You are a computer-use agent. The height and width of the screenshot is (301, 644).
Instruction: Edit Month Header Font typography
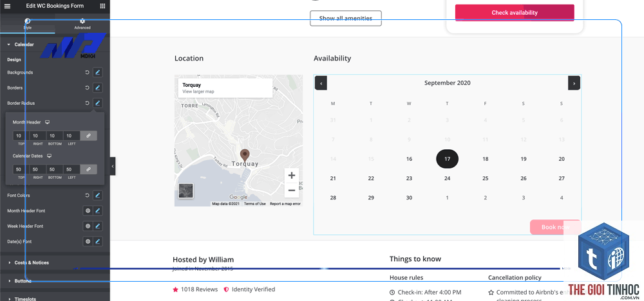coord(98,211)
